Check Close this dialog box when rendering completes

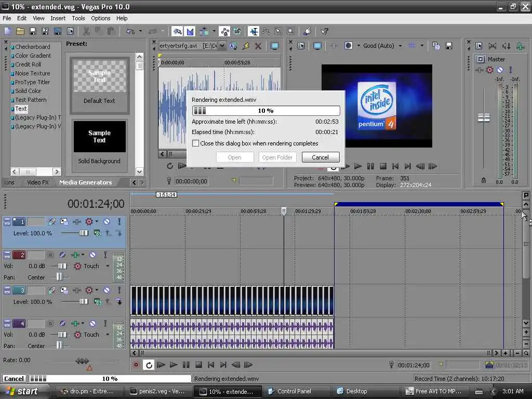coord(195,143)
